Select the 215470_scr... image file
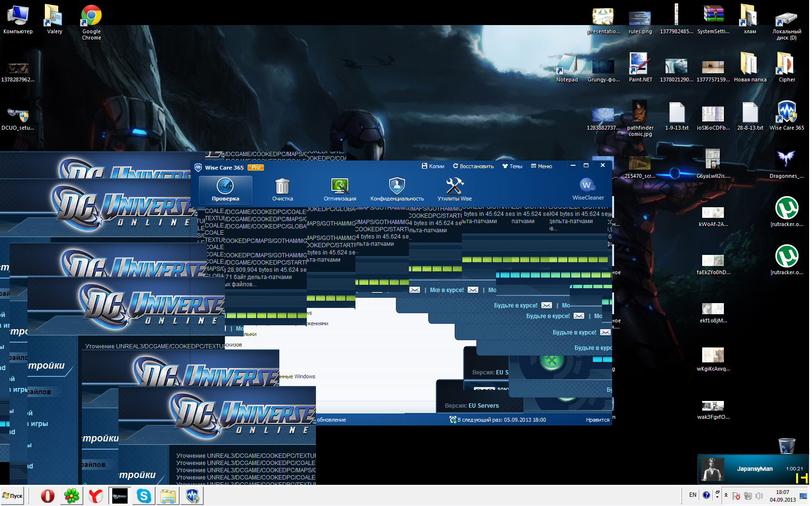This screenshot has height=506, width=812. pos(640,167)
